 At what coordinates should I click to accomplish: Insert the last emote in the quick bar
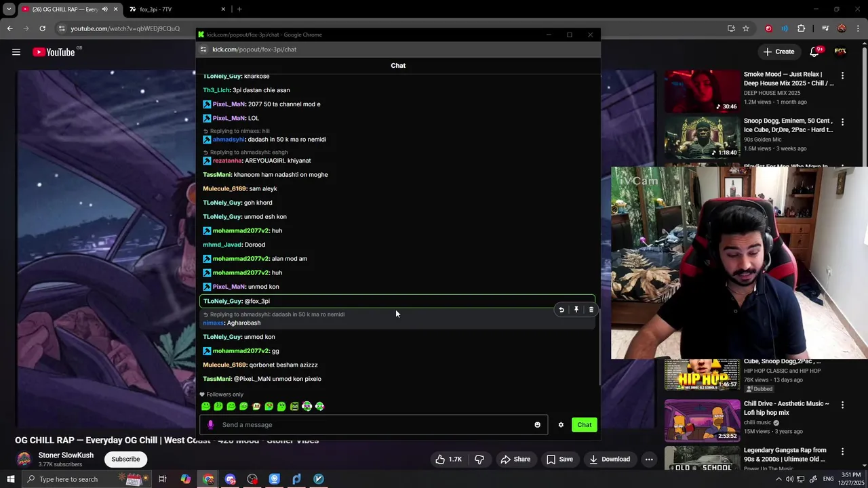click(x=319, y=407)
